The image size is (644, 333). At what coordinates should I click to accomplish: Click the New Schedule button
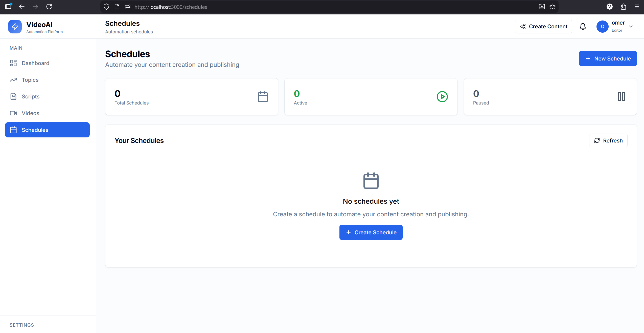click(608, 58)
